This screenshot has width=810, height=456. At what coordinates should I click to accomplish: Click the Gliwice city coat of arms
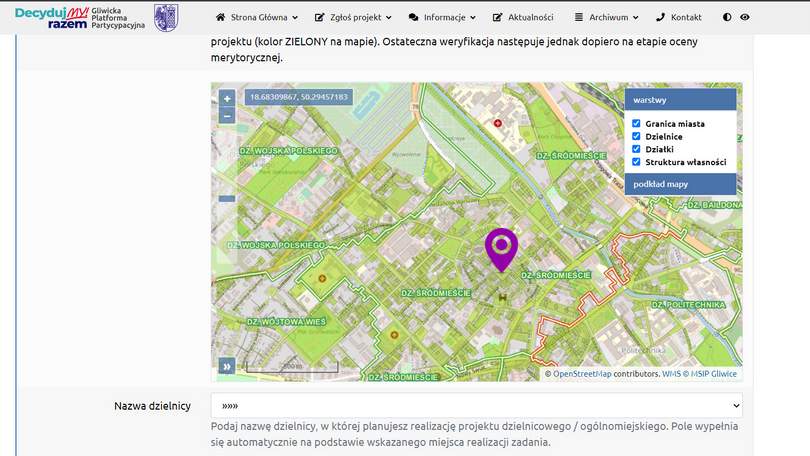(165, 17)
